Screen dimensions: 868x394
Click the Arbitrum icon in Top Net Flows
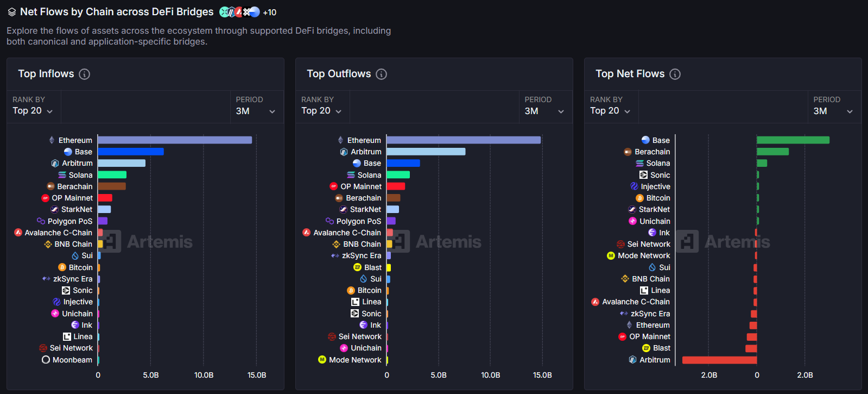tap(632, 360)
